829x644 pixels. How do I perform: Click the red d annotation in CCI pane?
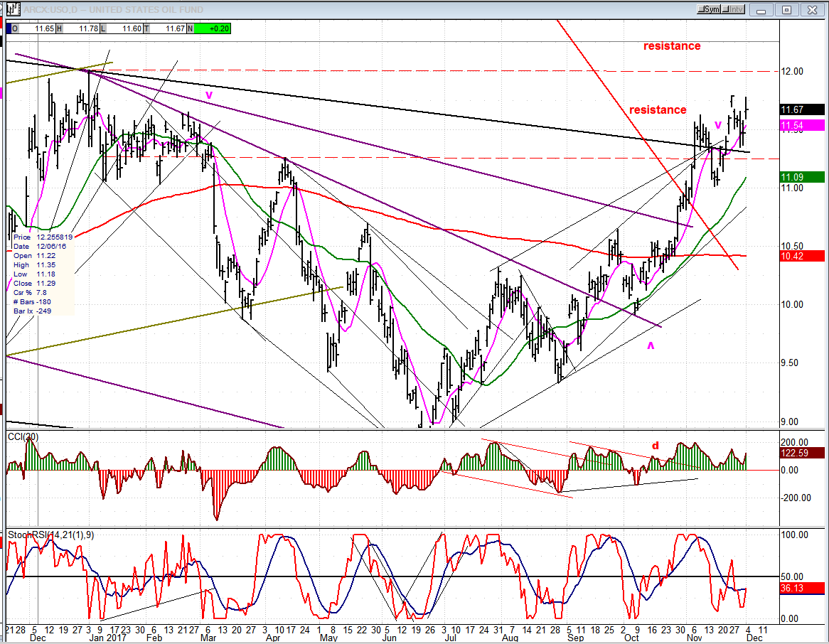(655, 446)
